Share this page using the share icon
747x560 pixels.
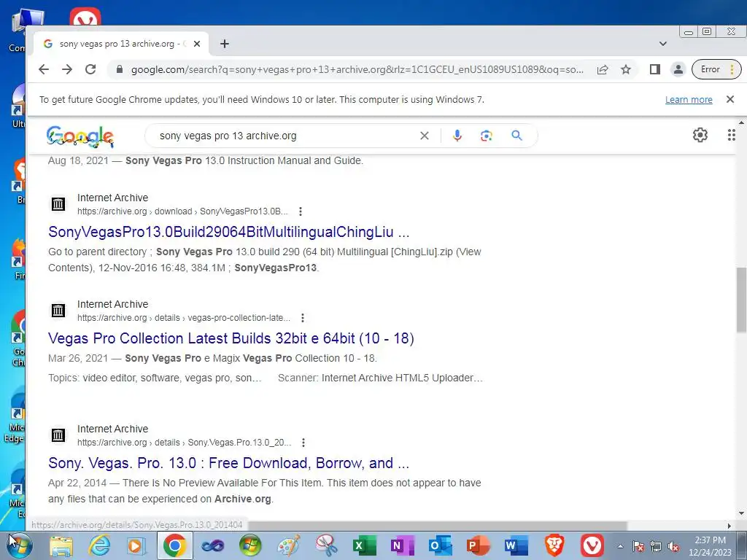click(x=602, y=69)
